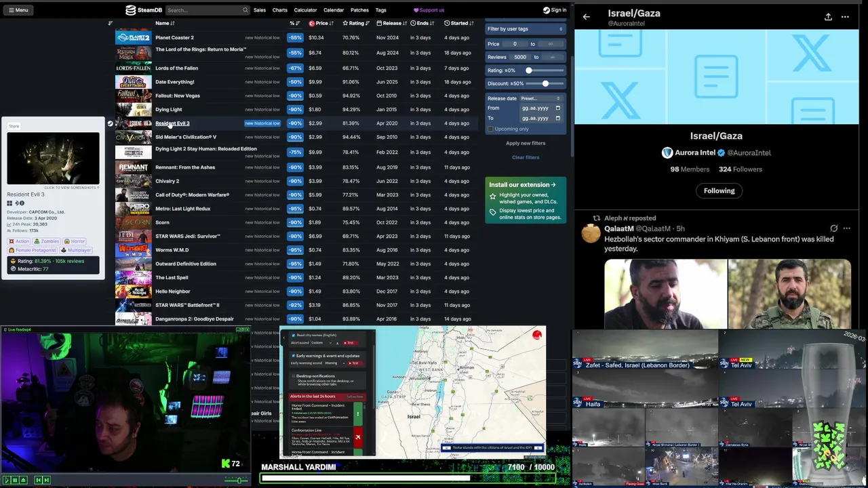Viewport: 868px width, 488px height.
Task: Open the hamburger Menu button
Action: (18, 10)
